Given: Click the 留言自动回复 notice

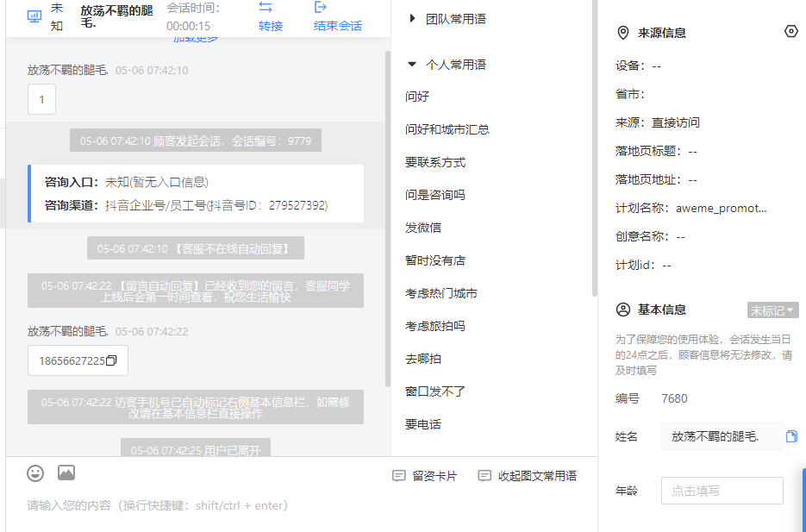Looking at the screenshot, I should click(x=196, y=291).
